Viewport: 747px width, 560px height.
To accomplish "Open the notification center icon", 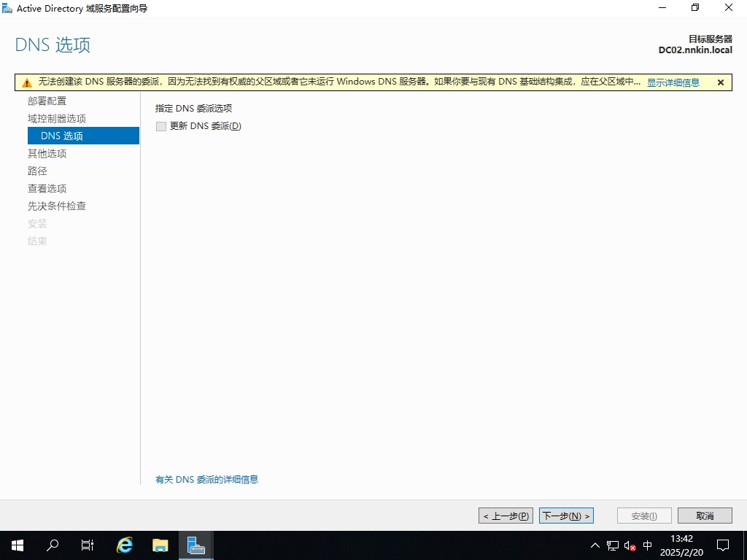I will tap(723, 545).
